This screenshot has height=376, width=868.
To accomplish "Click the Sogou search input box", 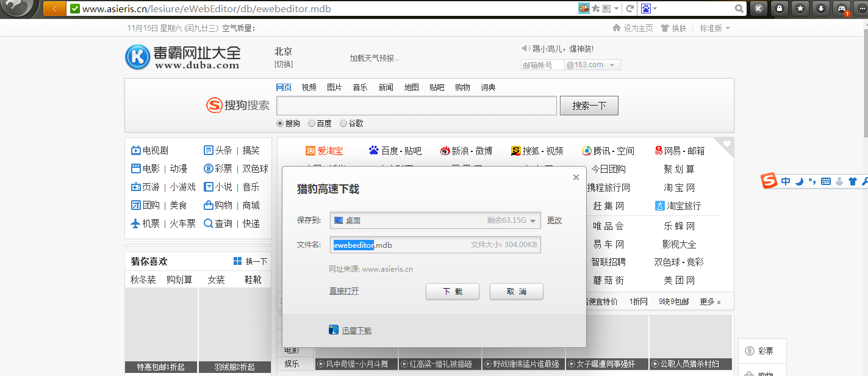I will [417, 106].
